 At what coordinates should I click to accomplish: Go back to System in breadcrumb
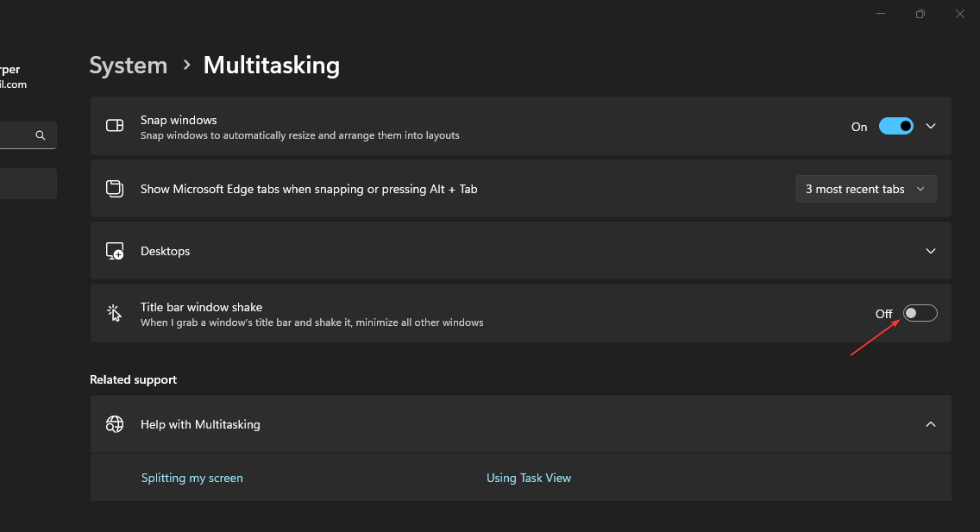129,66
